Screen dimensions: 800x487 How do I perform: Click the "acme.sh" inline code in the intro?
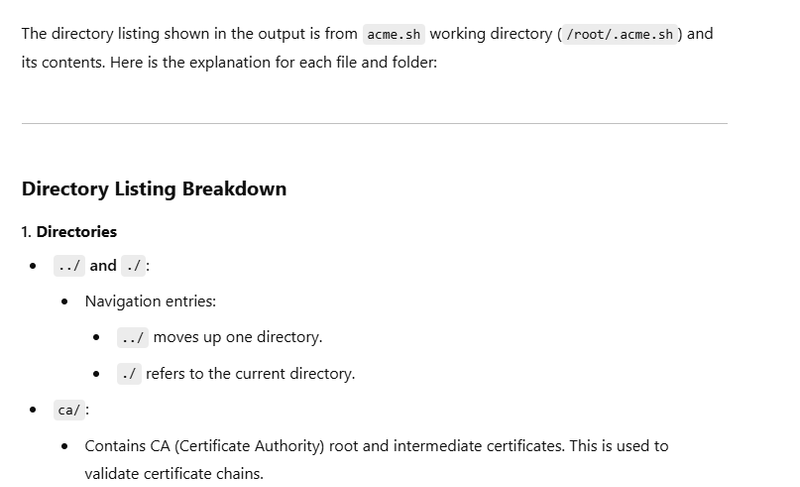click(394, 34)
